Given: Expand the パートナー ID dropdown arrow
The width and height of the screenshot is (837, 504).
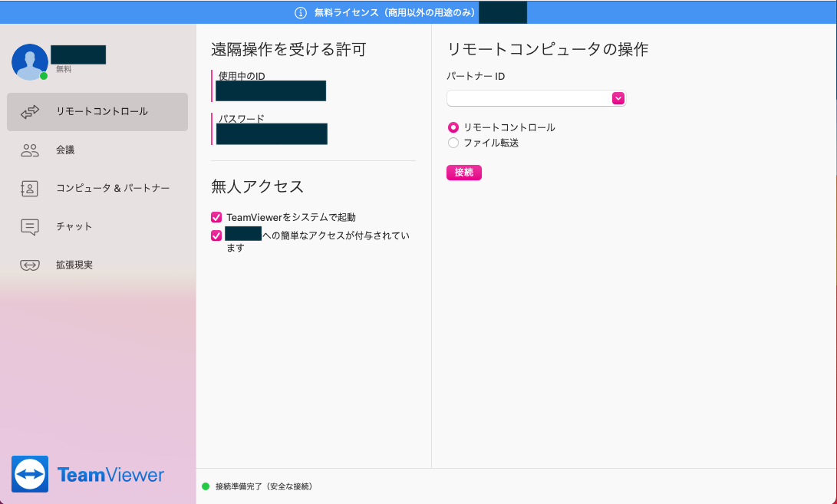Looking at the screenshot, I should (x=618, y=98).
